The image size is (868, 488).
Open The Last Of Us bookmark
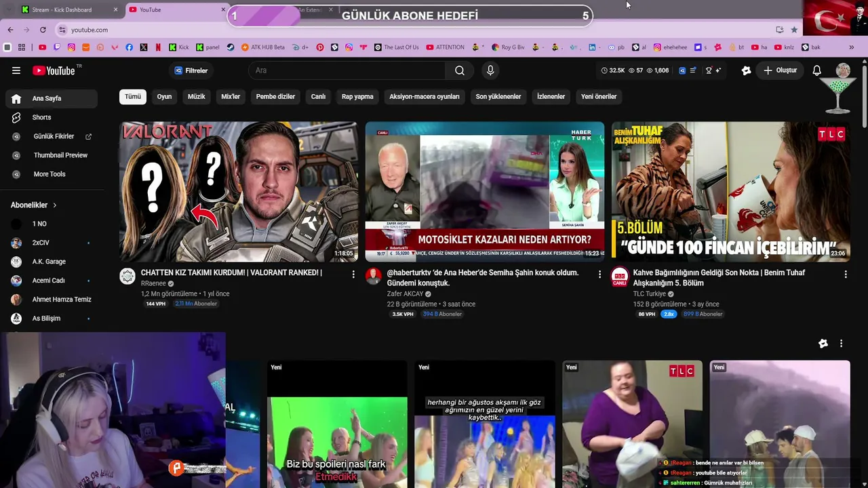[397, 47]
